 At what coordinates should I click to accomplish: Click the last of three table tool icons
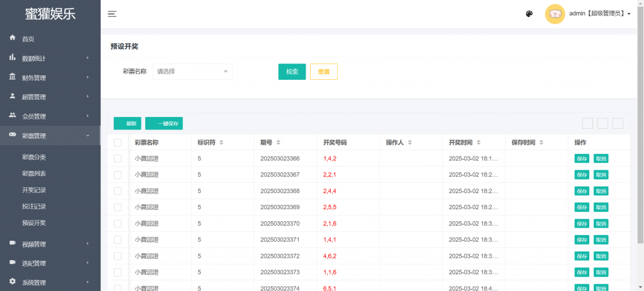coord(618,124)
